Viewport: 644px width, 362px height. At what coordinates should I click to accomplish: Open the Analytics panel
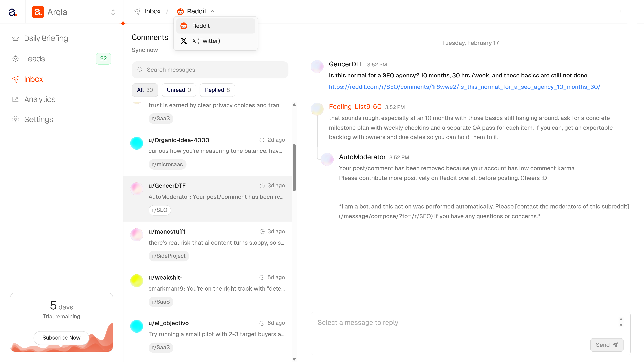click(40, 99)
